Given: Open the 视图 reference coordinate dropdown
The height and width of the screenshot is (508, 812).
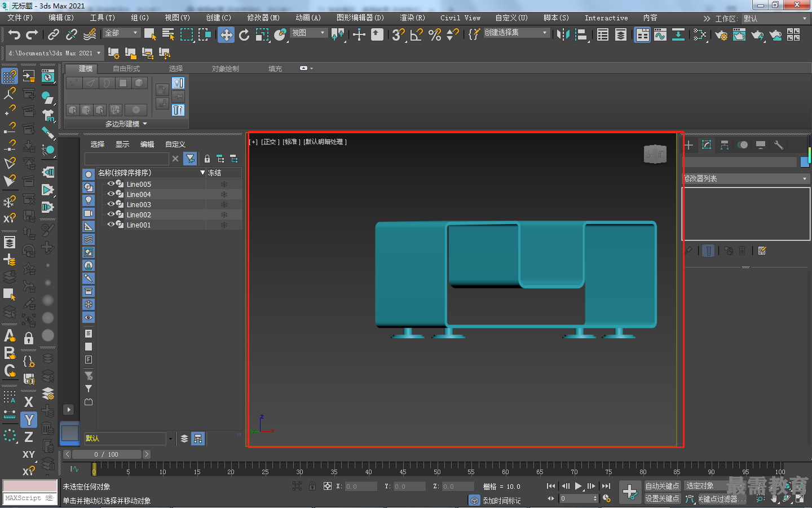Looking at the screenshot, I should pyautogui.click(x=308, y=33).
